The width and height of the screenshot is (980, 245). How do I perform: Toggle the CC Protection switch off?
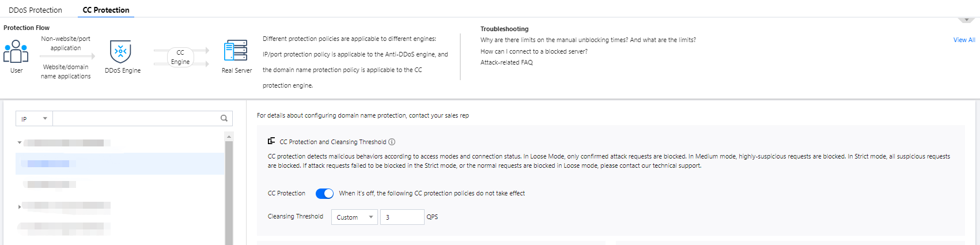[x=324, y=194]
